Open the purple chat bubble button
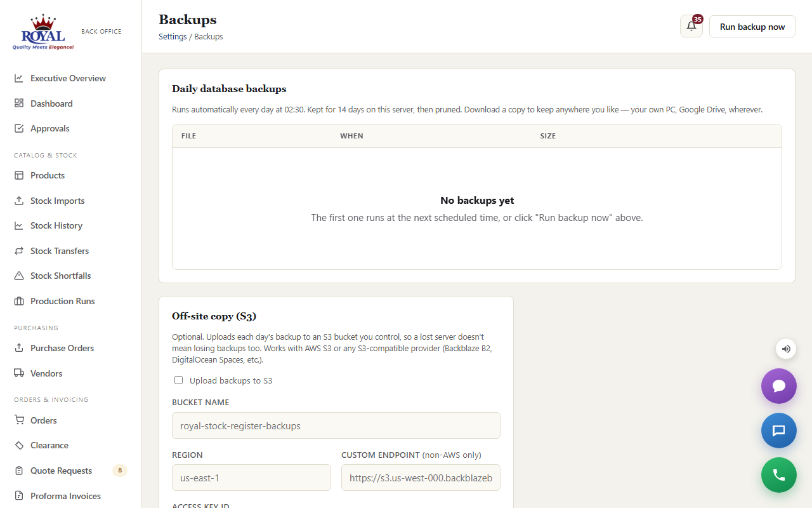This screenshot has height=508, width=812. (x=779, y=386)
